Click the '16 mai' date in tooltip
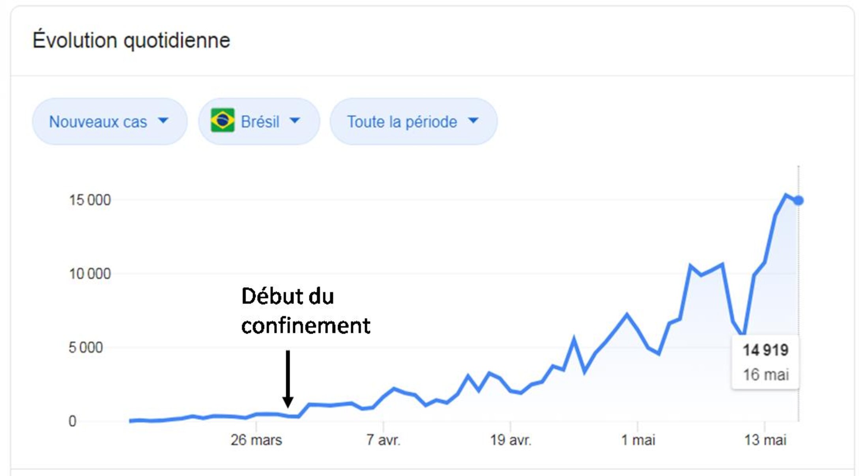The image size is (868, 476). point(766,375)
